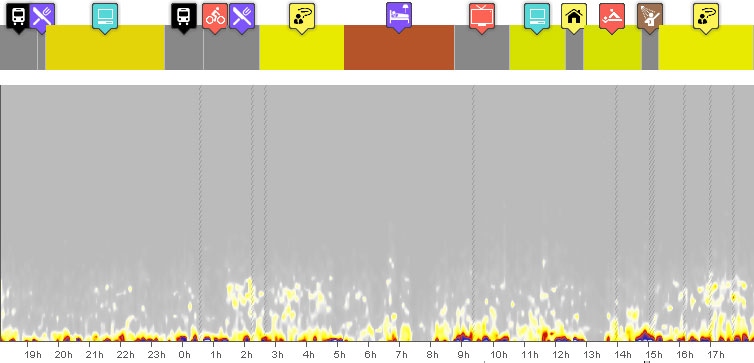Click the 19h time axis label

coord(33,355)
